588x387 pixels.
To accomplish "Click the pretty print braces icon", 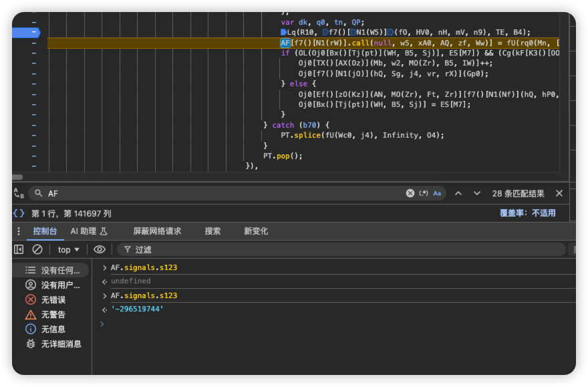I will [x=19, y=213].
